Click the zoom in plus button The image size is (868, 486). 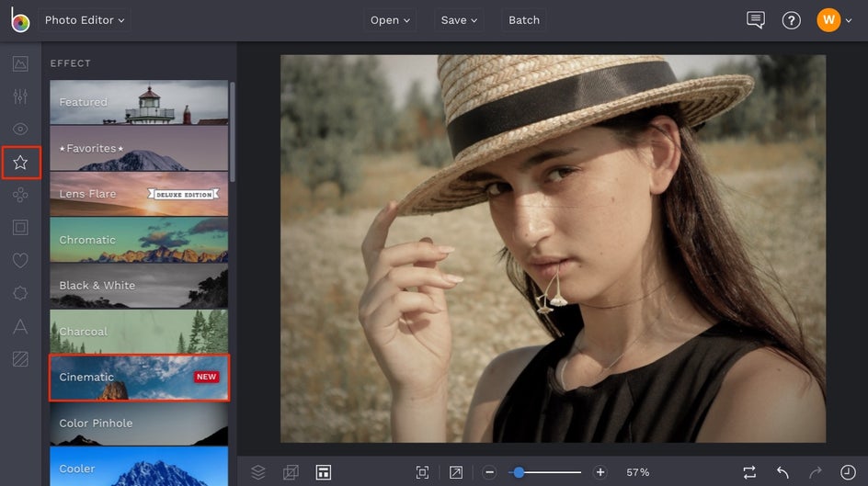(x=600, y=472)
